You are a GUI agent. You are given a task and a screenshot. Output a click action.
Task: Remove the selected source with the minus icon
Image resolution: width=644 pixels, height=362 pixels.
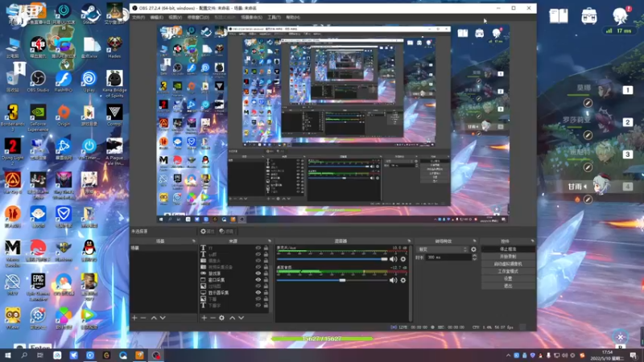213,318
